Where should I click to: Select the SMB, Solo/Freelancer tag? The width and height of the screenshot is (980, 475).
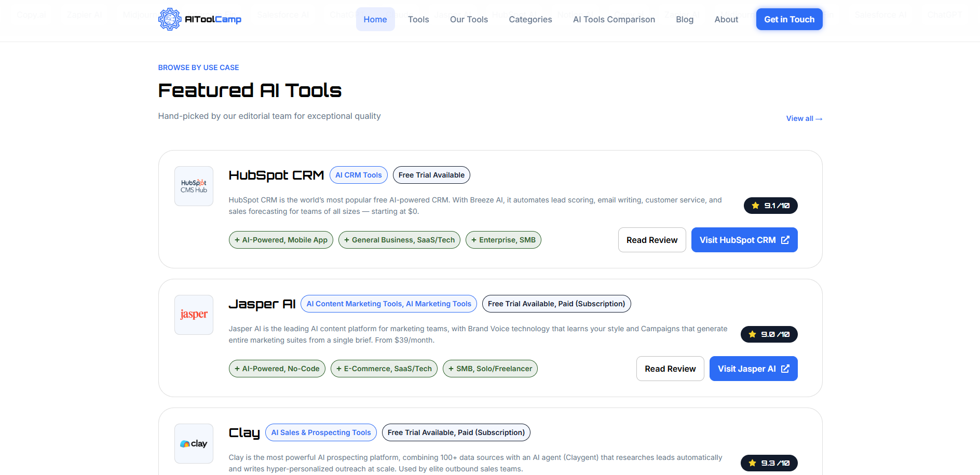490,369
